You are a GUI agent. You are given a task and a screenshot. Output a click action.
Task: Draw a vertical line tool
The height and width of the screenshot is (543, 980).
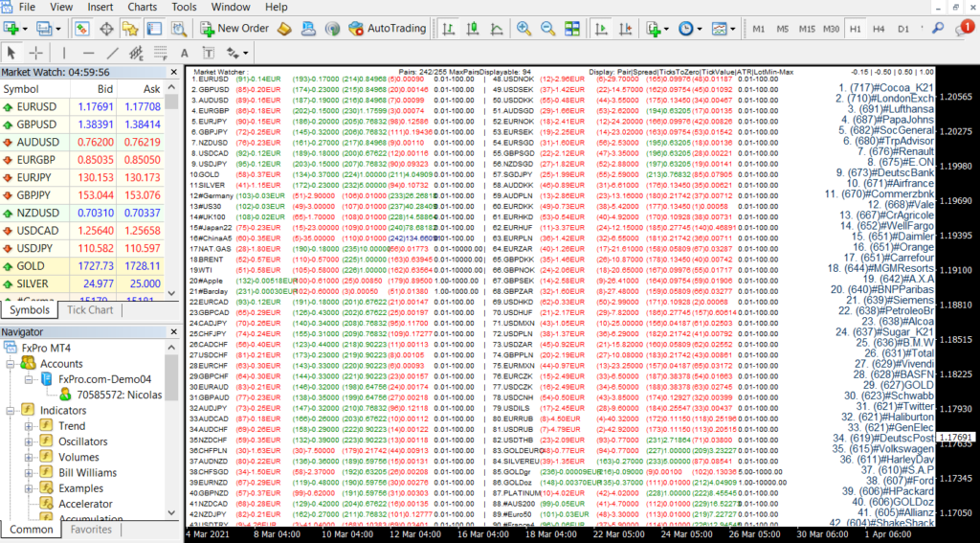coord(64,53)
